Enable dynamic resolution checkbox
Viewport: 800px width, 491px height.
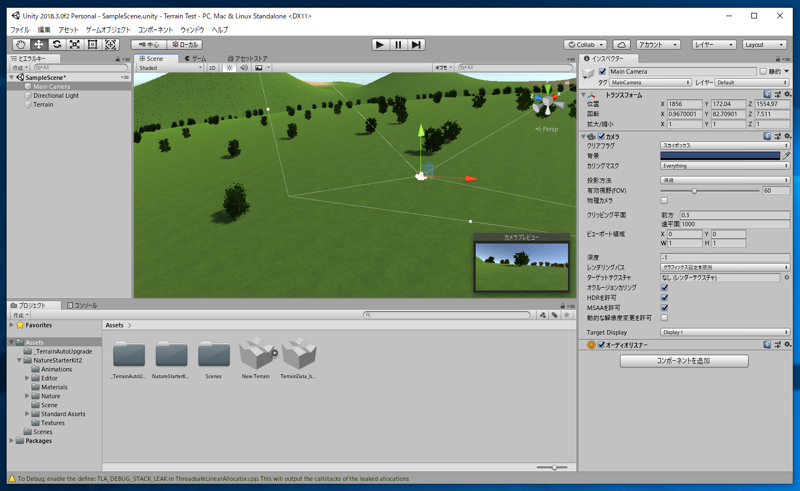coord(664,318)
